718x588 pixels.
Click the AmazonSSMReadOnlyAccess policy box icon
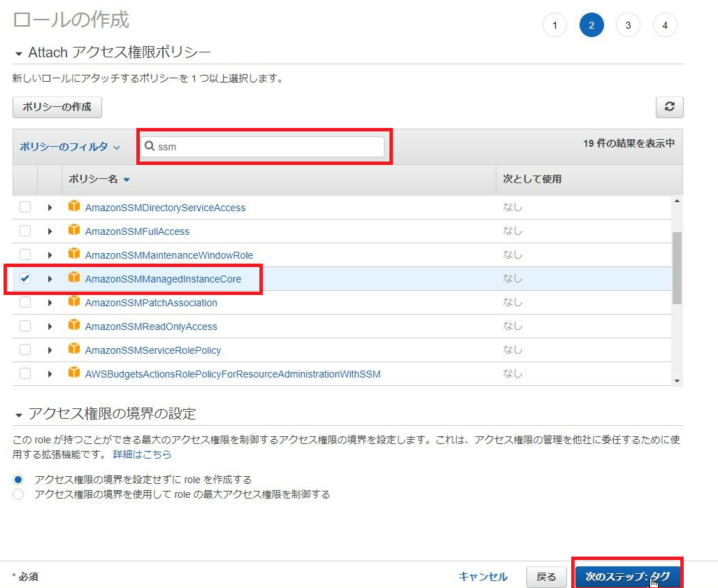pyautogui.click(x=73, y=325)
